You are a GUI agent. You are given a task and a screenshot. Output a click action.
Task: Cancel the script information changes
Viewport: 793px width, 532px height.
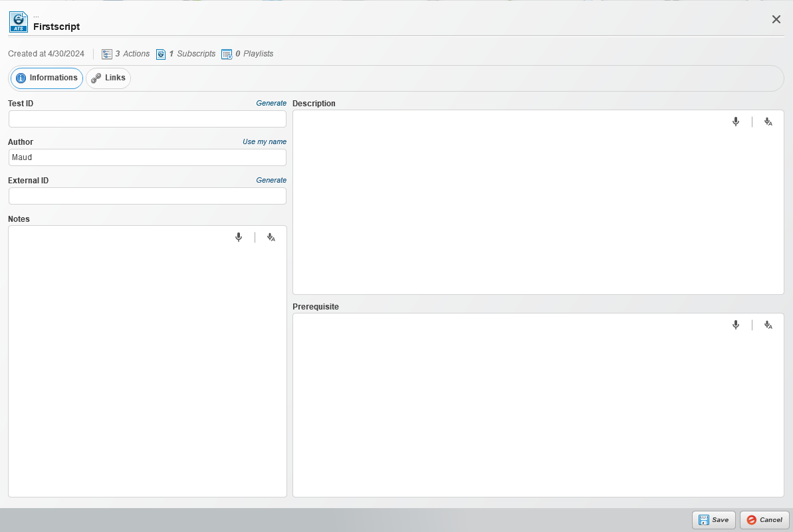[764, 520]
